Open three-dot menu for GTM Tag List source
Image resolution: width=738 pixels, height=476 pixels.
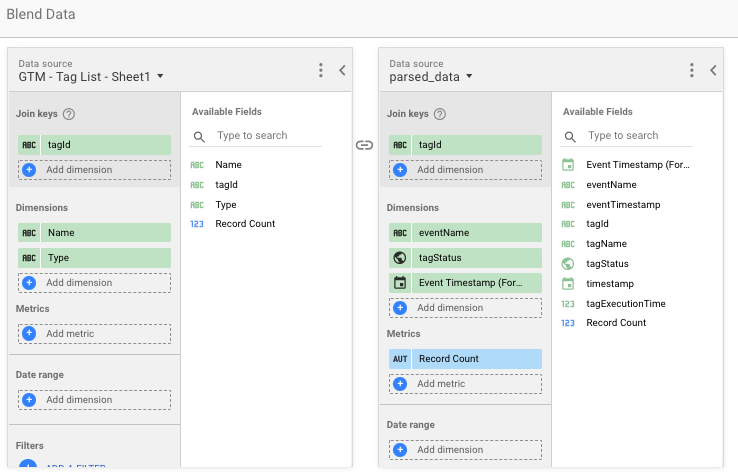pos(321,70)
